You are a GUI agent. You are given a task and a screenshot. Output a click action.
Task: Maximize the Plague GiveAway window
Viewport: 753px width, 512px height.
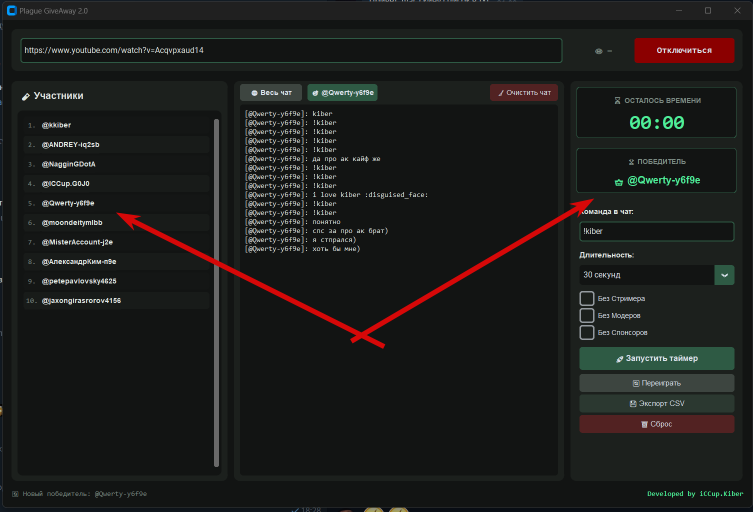pos(708,11)
